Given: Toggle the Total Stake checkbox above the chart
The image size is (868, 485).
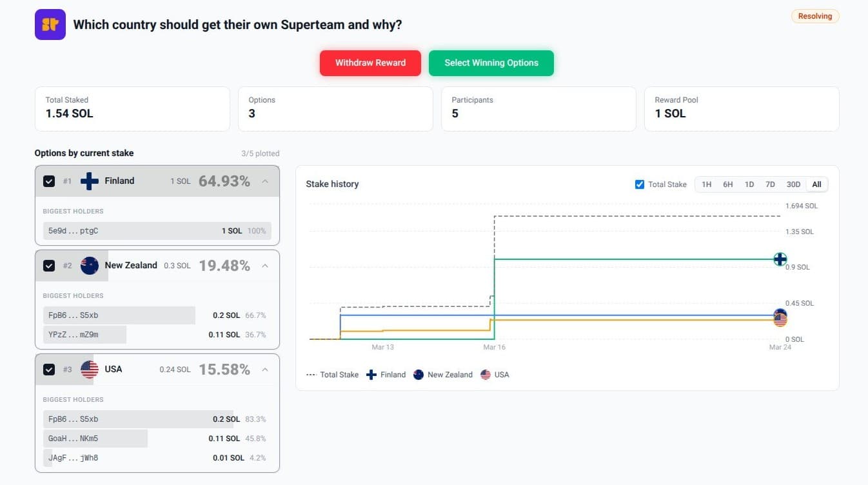Looking at the screenshot, I should pos(640,184).
